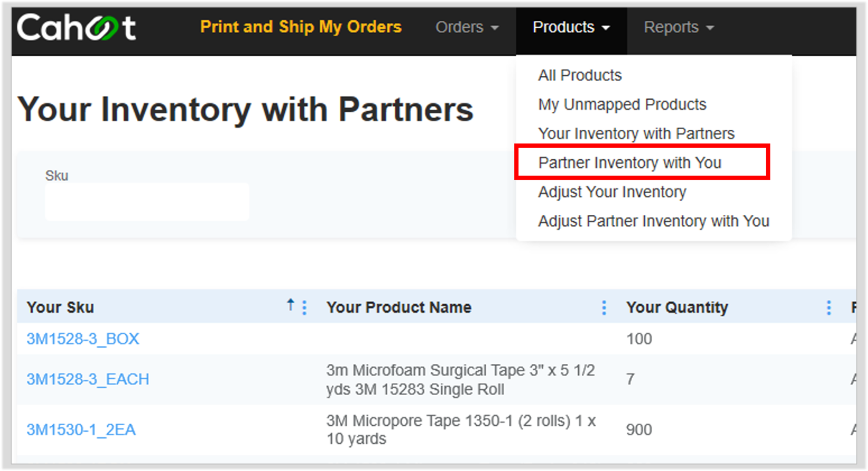Open Partner Inventory with You
868x471 pixels.
click(630, 163)
